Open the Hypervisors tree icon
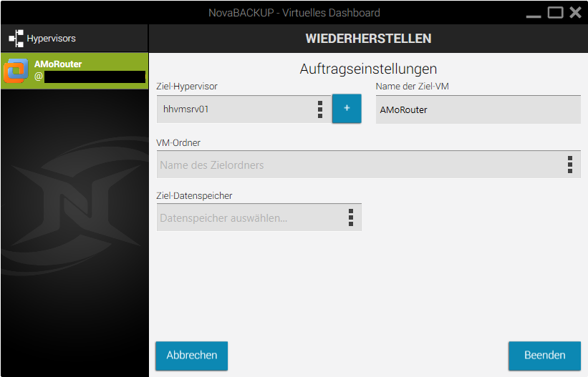 (x=16, y=38)
